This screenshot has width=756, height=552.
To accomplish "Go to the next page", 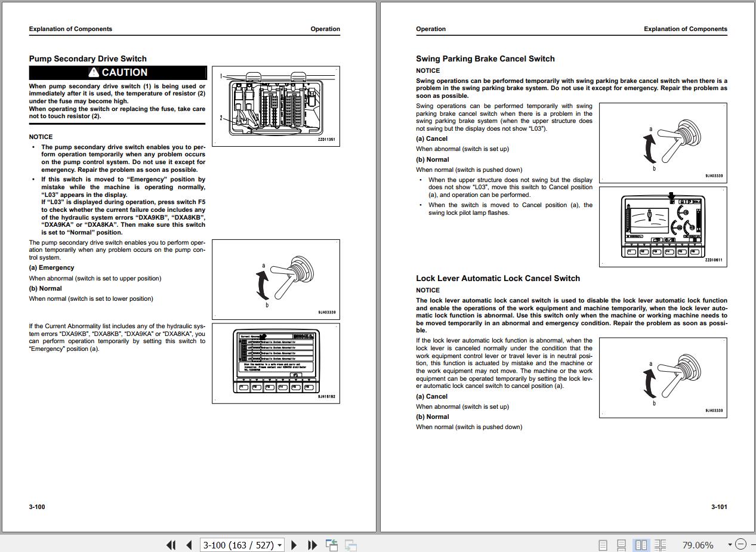I will pos(294,545).
